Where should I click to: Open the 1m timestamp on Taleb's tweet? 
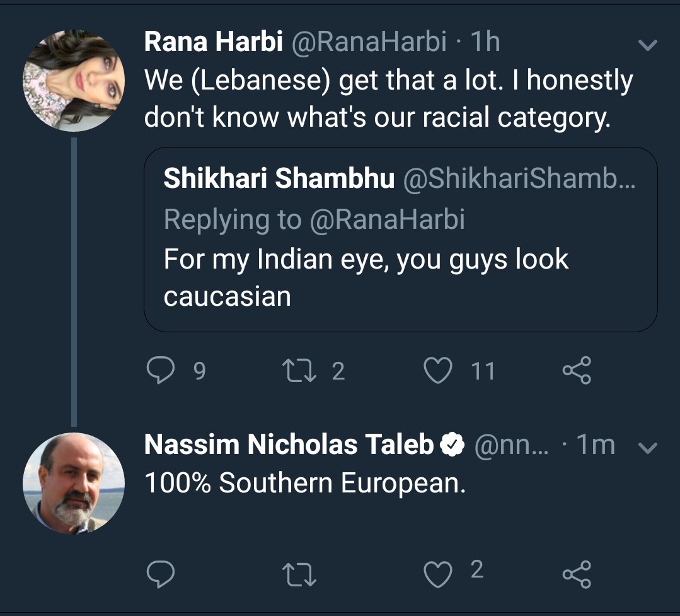[596, 445]
